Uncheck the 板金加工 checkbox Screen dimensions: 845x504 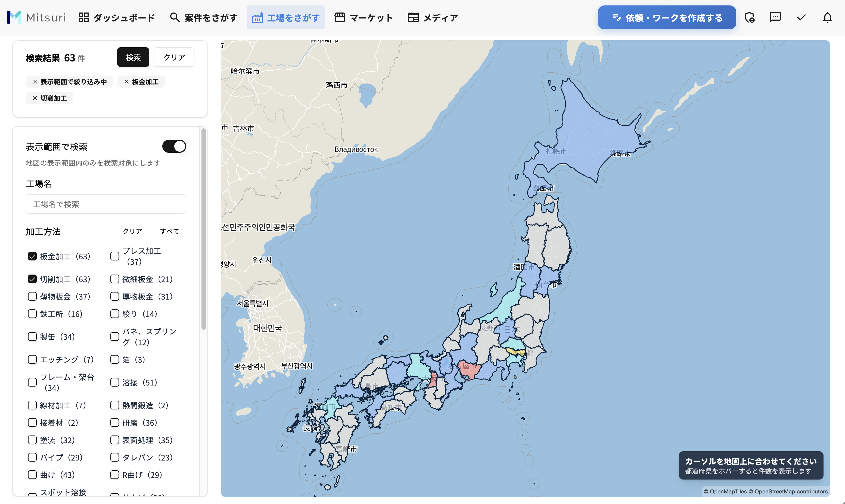coord(32,256)
